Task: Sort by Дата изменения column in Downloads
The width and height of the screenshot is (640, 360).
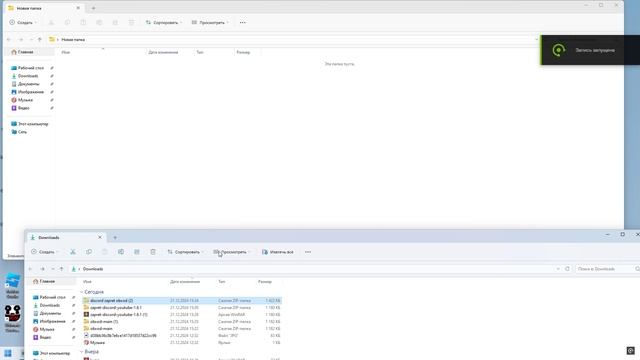Action: point(185,282)
